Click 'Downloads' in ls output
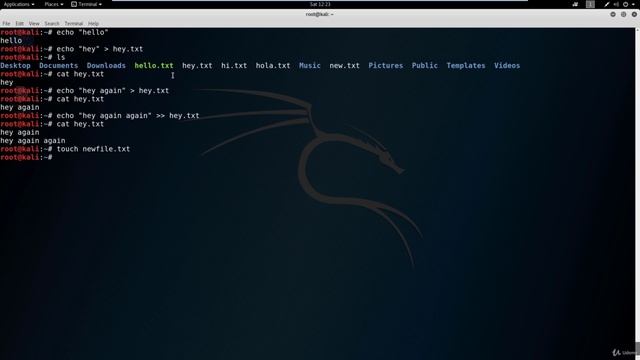The width and height of the screenshot is (640, 360). click(106, 66)
